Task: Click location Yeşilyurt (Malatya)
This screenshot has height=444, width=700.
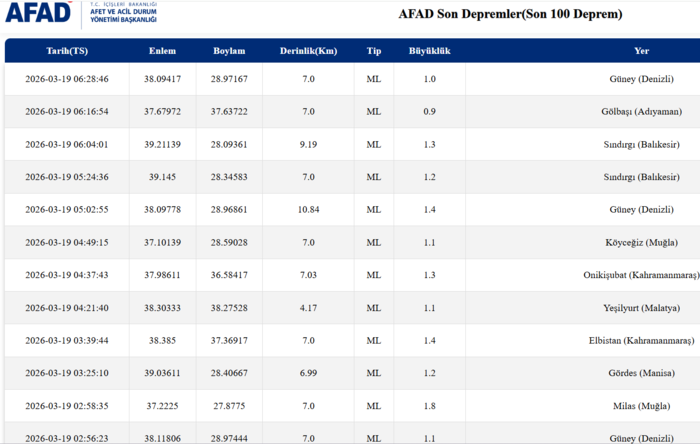Action: [x=642, y=309]
